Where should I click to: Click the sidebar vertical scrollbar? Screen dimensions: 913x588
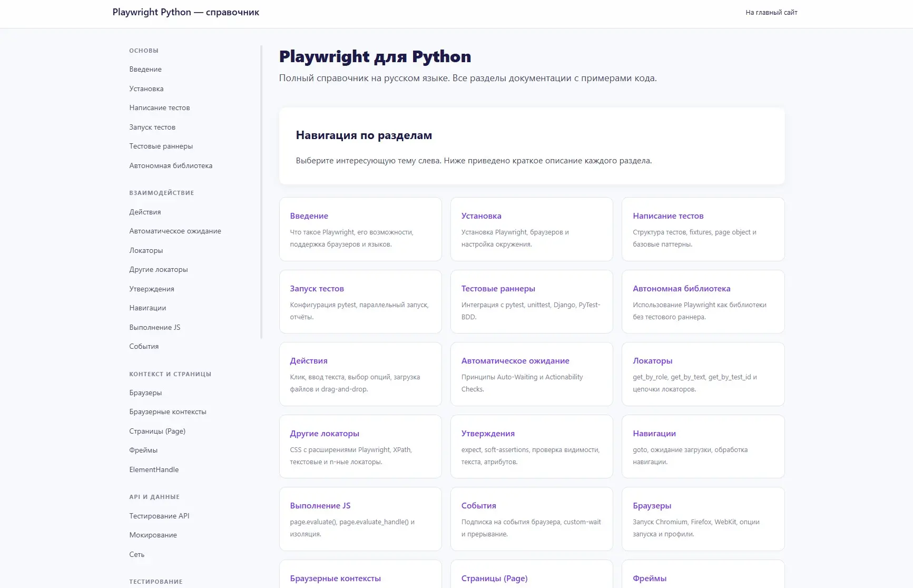point(261,192)
